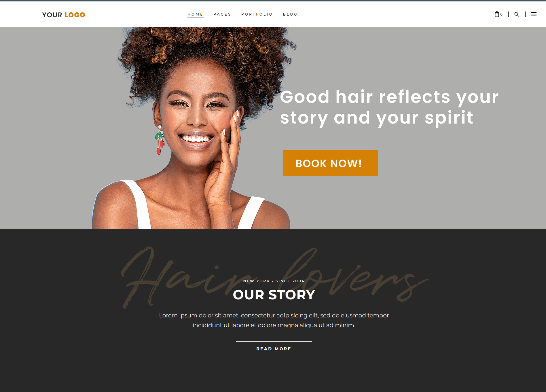
Task: Click the search magnifier icon
Action: tap(517, 14)
